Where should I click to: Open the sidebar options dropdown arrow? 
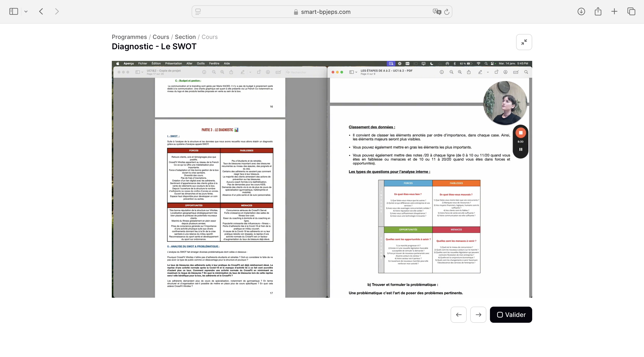(26, 11)
